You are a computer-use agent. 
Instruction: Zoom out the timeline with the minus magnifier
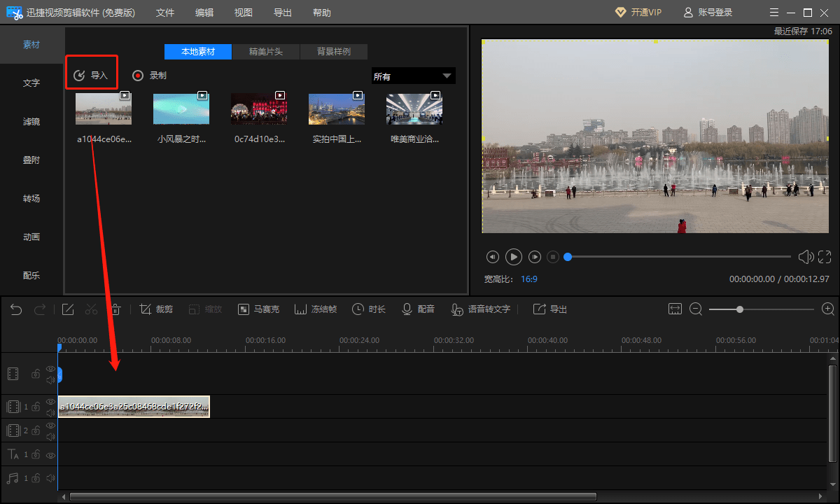pos(696,309)
